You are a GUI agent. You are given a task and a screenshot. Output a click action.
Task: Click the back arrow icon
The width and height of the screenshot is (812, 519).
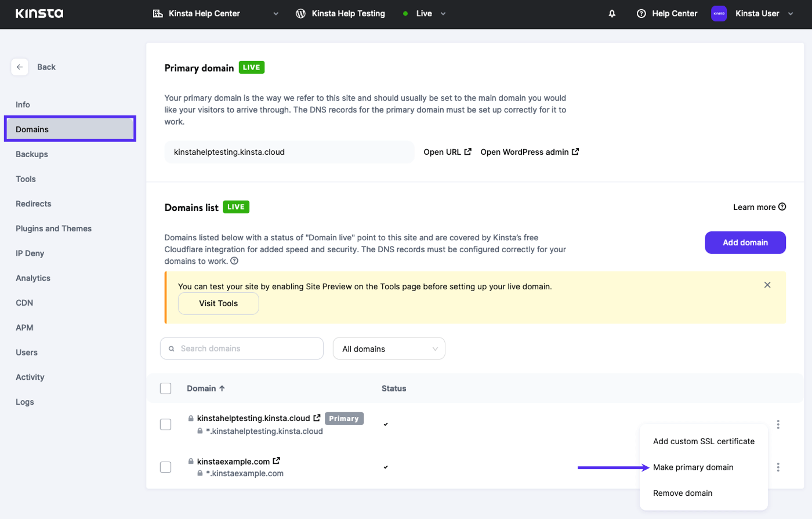20,67
